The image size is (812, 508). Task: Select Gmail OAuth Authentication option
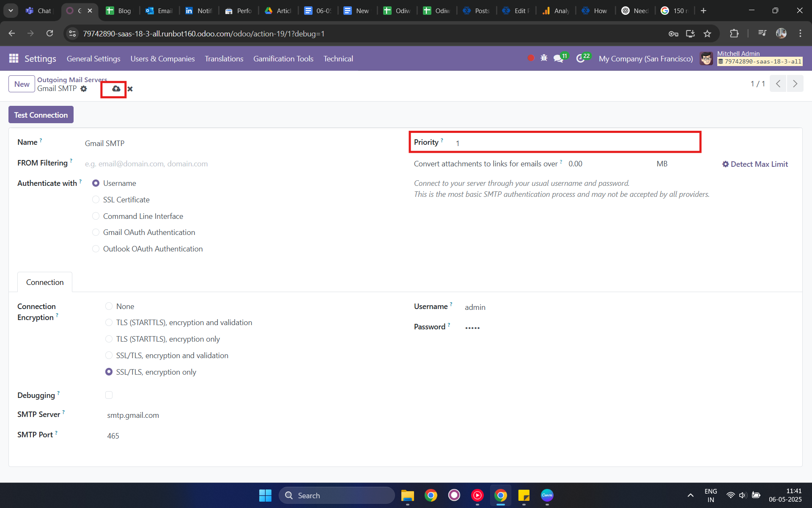tap(96, 232)
